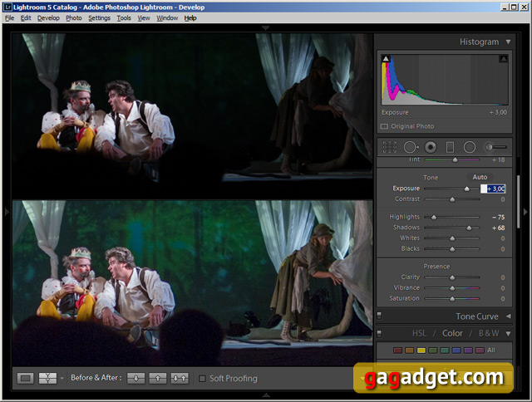Select the purple color swatch
The height and width of the screenshot is (402, 532).
[468, 351]
